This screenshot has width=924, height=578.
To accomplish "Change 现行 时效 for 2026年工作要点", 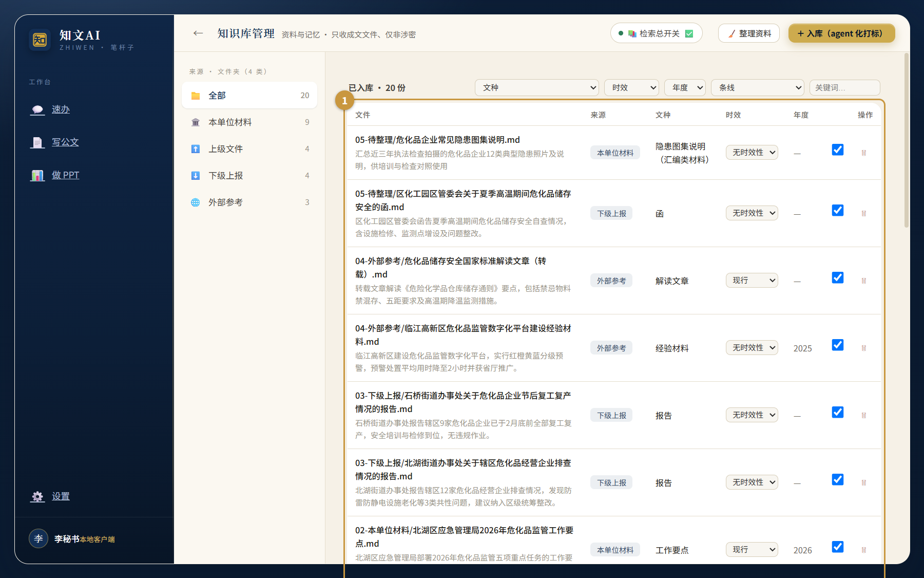I will tap(752, 550).
